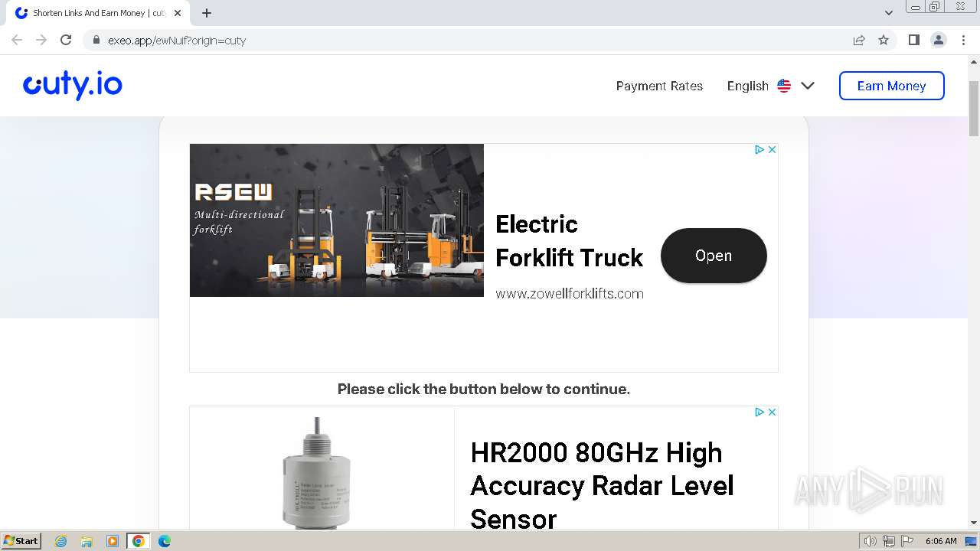Click the 6:06 AM system clock
Screen dimensions: 980x551
pyautogui.click(x=941, y=541)
